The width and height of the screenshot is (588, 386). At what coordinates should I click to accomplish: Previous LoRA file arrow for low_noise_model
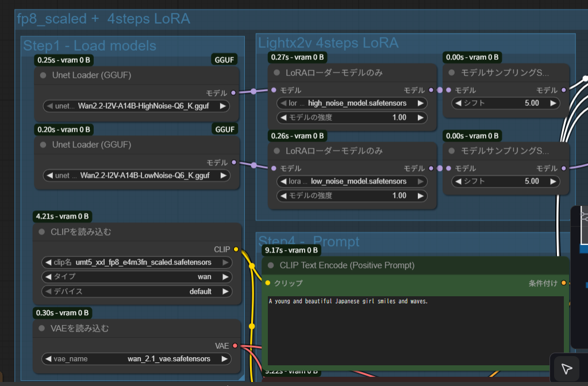[283, 181]
